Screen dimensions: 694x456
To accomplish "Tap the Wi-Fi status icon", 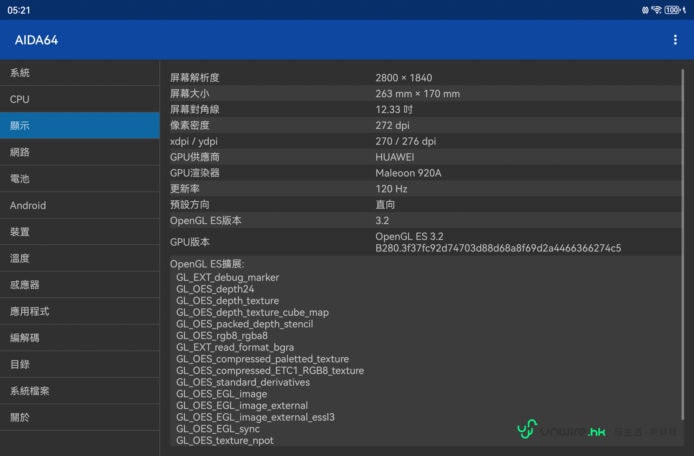I will tap(656, 10).
